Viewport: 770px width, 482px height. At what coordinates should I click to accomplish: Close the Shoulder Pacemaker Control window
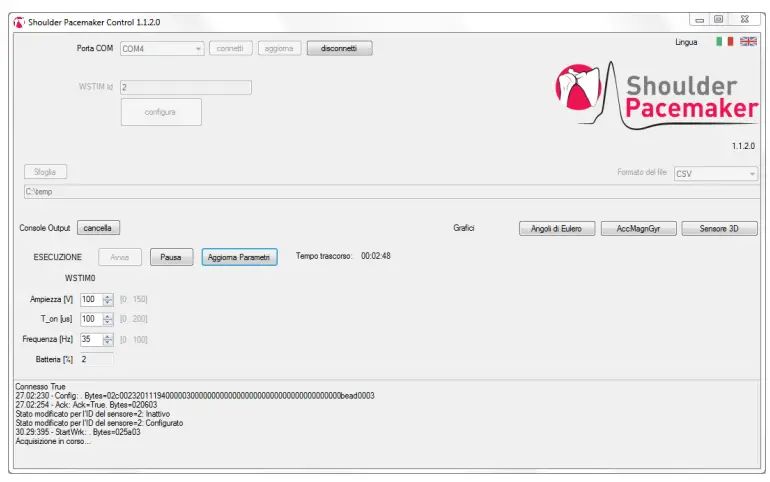click(745, 20)
